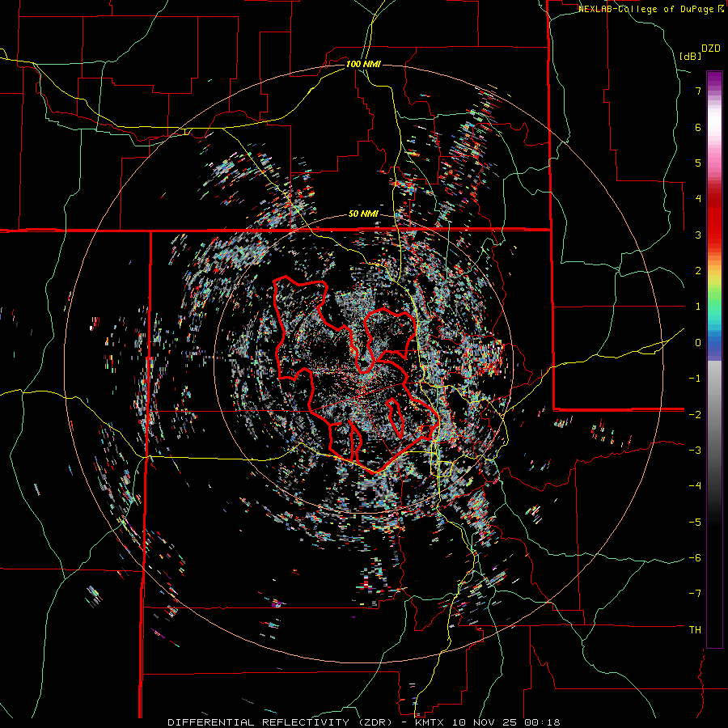
Task: Click the 100 NMI range ring label
Action: pos(363,64)
